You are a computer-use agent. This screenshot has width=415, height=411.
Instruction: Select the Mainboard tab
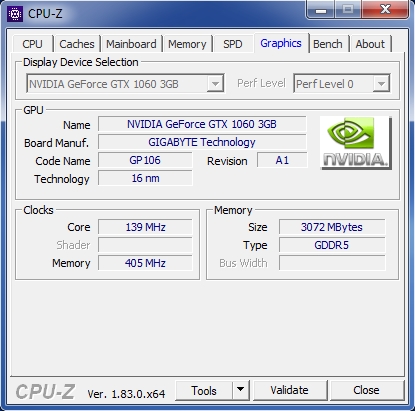(131, 44)
